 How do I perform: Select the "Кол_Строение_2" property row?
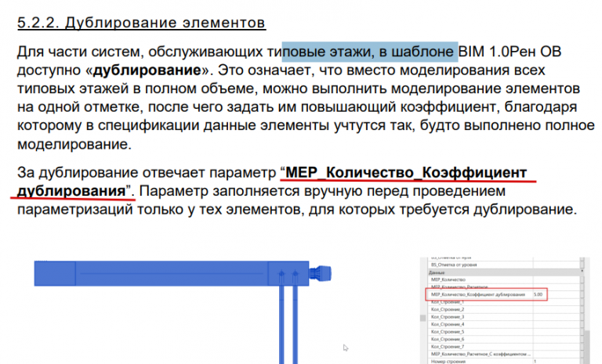tap(505, 309)
